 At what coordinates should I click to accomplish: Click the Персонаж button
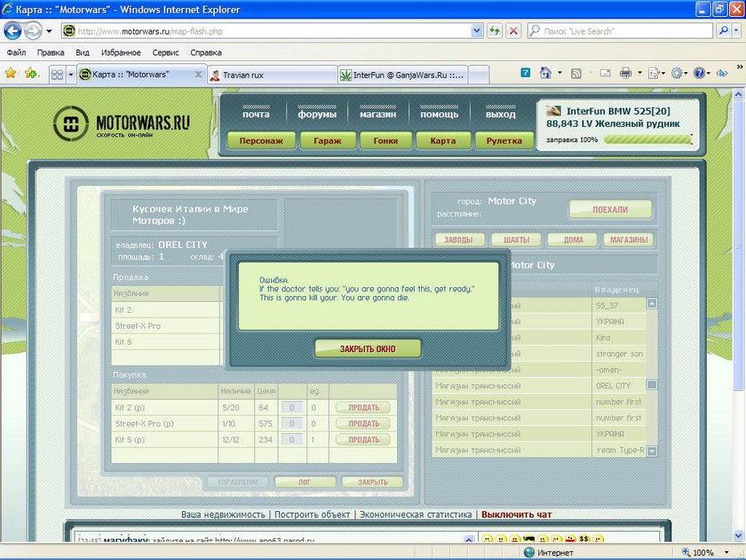click(262, 141)
